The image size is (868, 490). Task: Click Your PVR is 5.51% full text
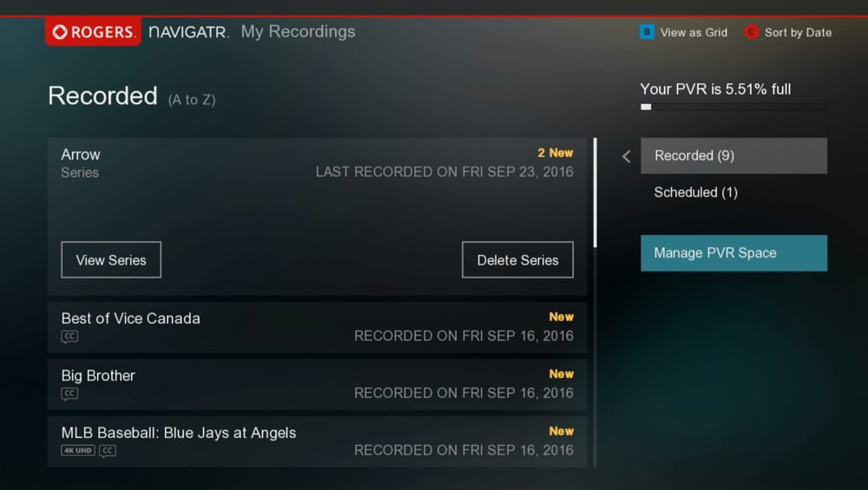715,89
